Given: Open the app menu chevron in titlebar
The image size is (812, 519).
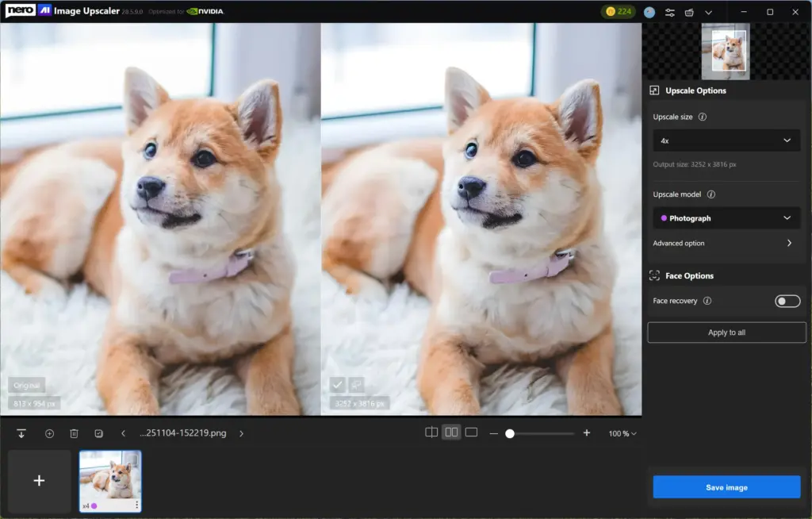Looking at the screenshot, I should pos(708,12).
